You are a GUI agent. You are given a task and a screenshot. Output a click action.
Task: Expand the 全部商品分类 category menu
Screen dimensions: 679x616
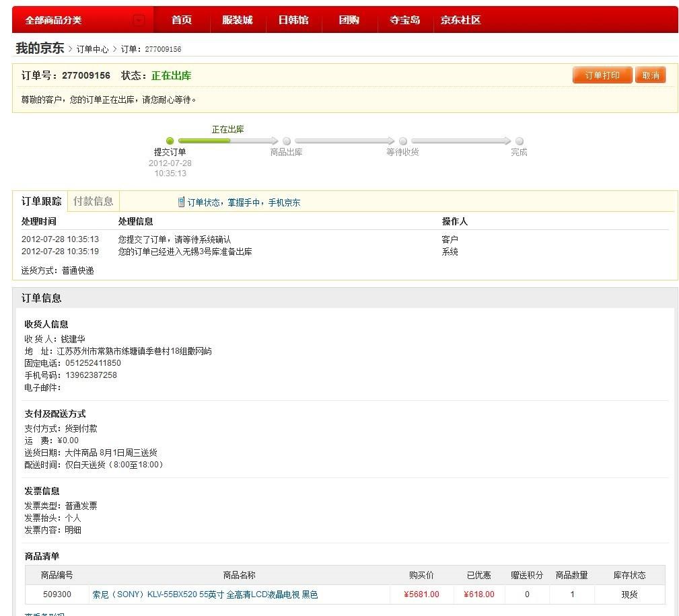pyautogui.click(x=54, y=20)
